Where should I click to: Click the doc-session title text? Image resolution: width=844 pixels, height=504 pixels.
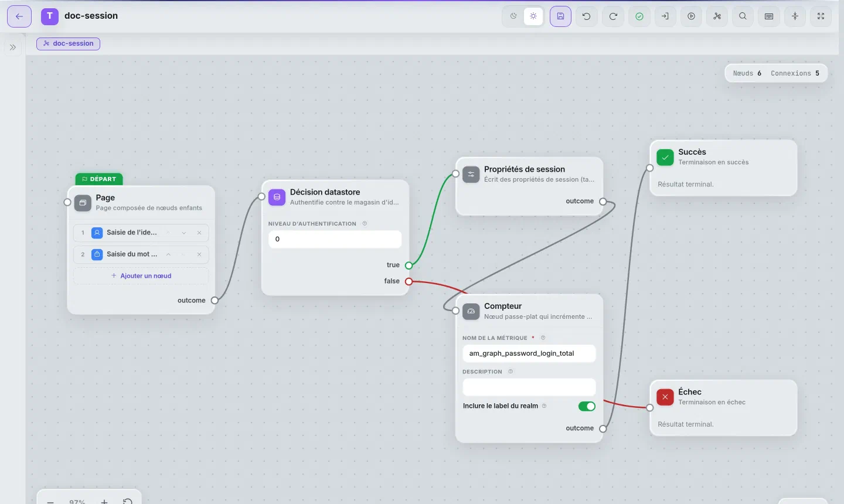coord(91,16)
